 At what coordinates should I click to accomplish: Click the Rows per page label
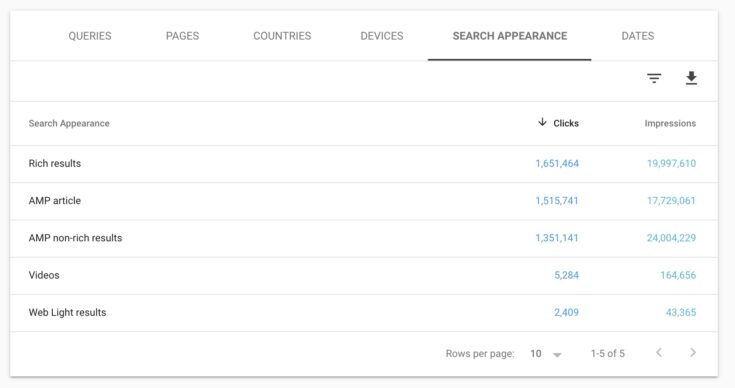[480, 354]
